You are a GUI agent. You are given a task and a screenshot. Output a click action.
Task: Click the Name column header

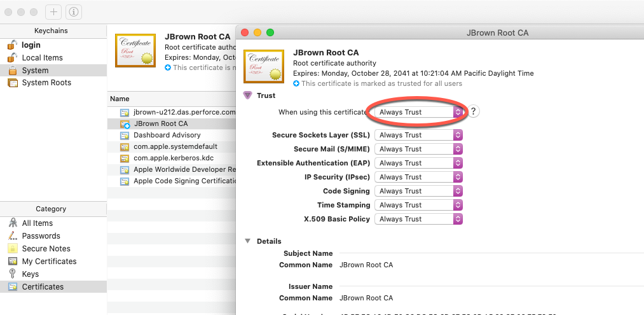(x=120, y=99)
